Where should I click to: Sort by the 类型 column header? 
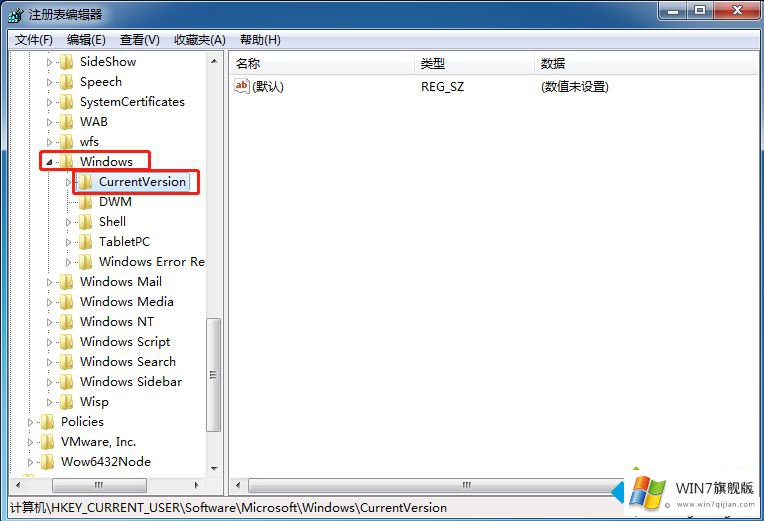pos(475,63)
